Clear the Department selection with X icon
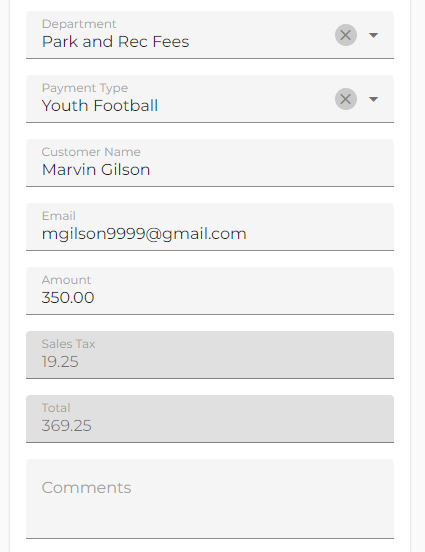Viewport: 425px width, 552px height. pyautogui.click(x=346, y=35)
